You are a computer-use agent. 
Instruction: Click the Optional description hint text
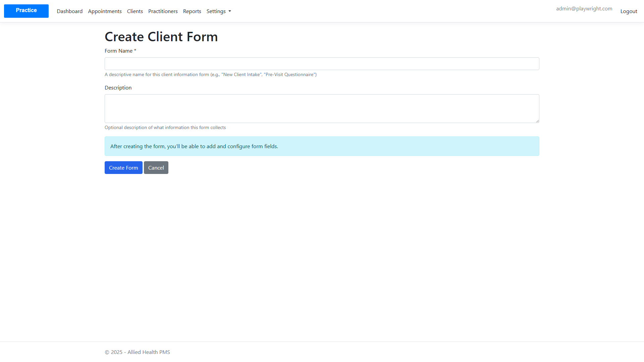pos(165,128)
